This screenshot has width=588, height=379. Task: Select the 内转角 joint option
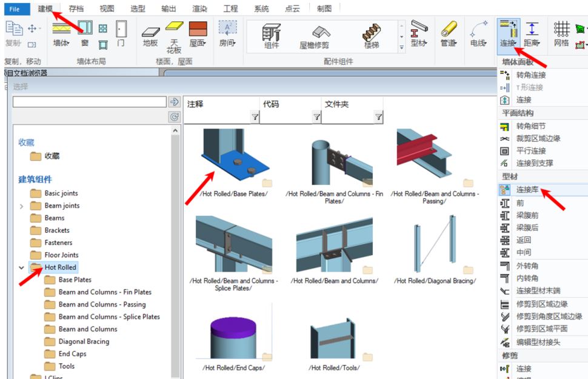tap(527, 278)
